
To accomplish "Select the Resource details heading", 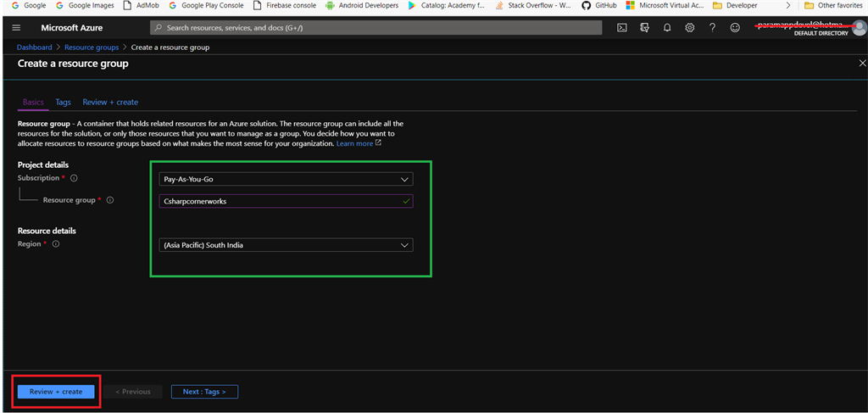I will (x=47, y=231).
